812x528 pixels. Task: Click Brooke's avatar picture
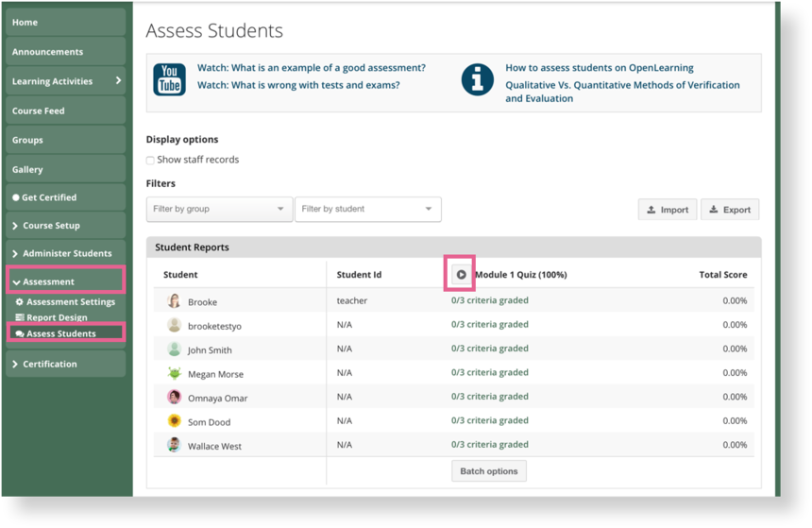174,300
